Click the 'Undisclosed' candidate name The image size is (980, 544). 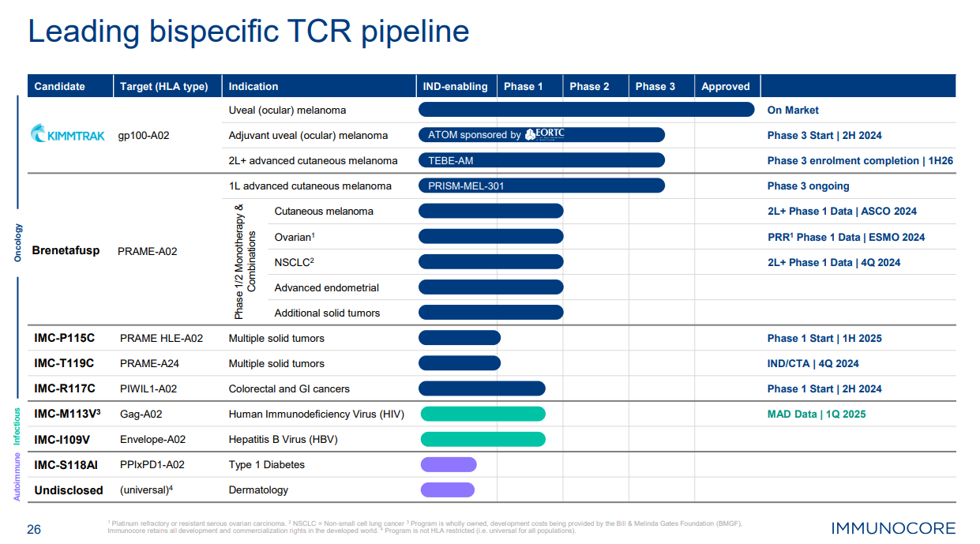pos(69,490)
